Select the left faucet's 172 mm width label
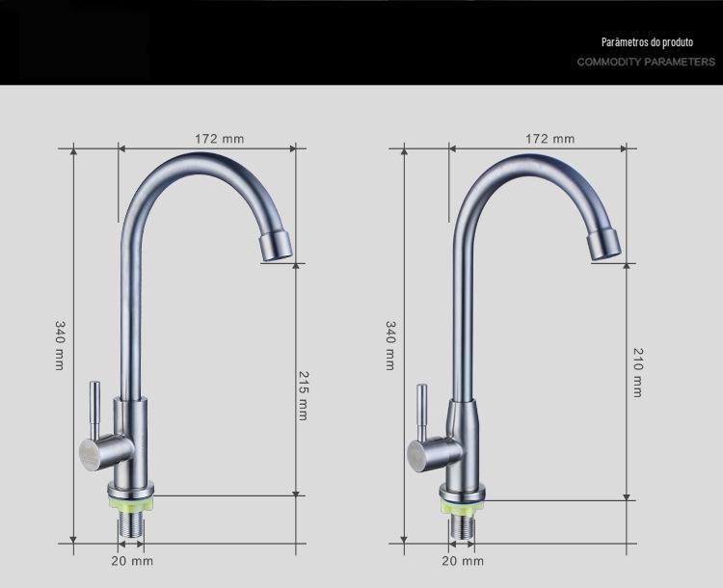 click(219, 139)
